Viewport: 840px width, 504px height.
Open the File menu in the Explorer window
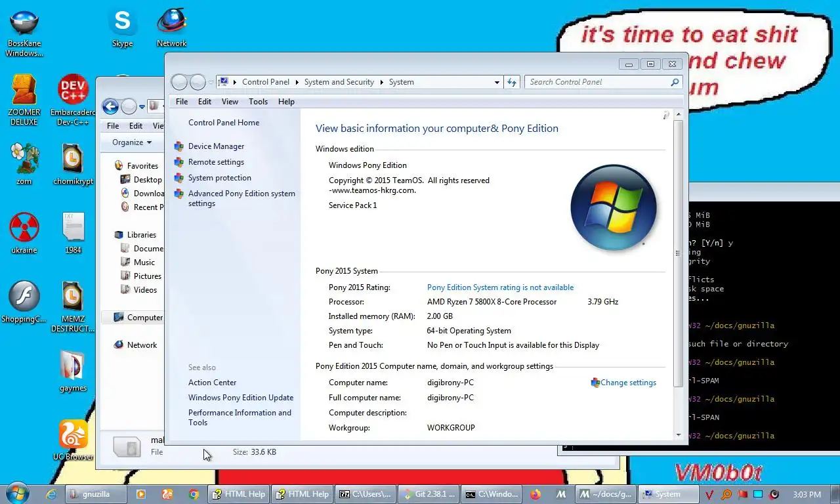point(113,126)
